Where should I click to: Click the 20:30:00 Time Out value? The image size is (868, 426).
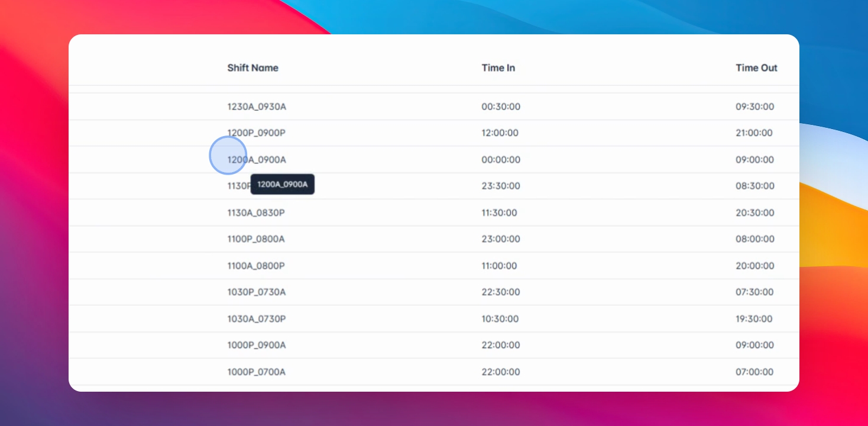[x=754, y=212]
